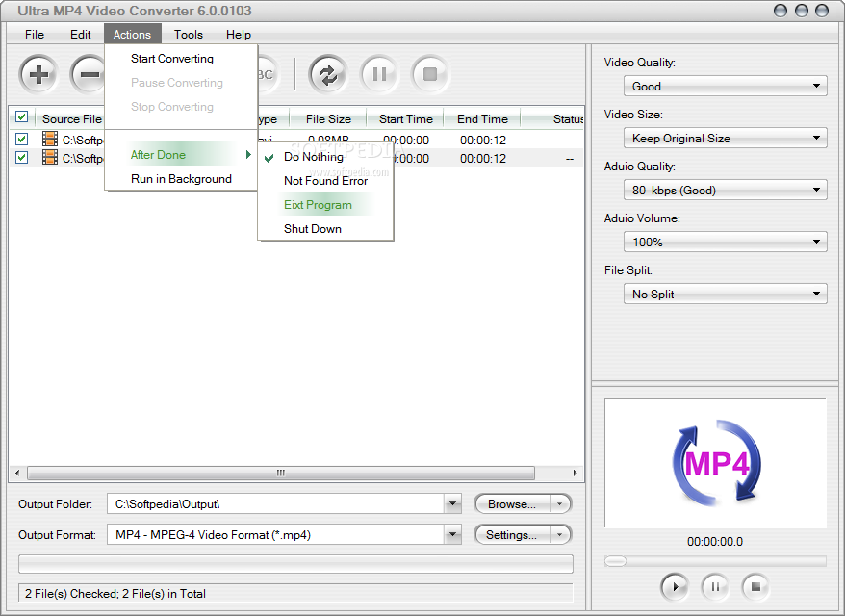
Task: Open the Help menu
Action: tap(238, 34)
